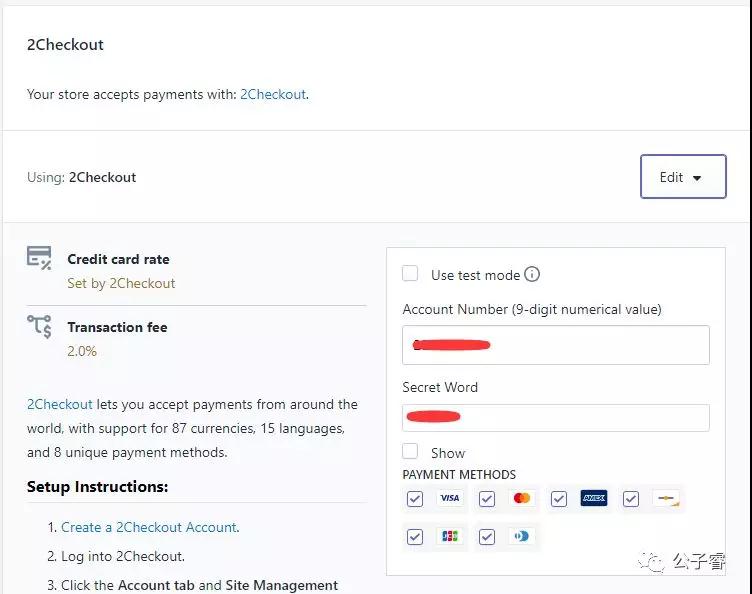Image resolution: width=752 pixels, height=594 pixels.
Task: Open the 2Checkout link after payments with
Action: (273, 94)
